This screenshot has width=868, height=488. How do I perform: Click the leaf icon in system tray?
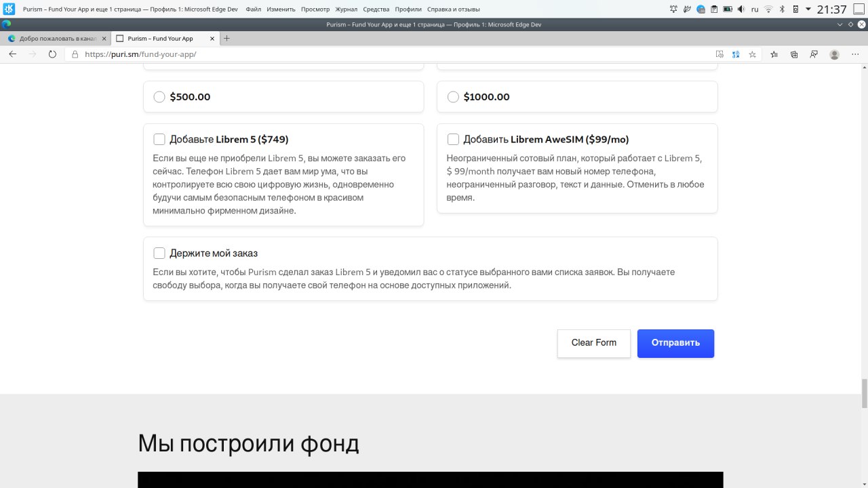click(x=688, y=9)
